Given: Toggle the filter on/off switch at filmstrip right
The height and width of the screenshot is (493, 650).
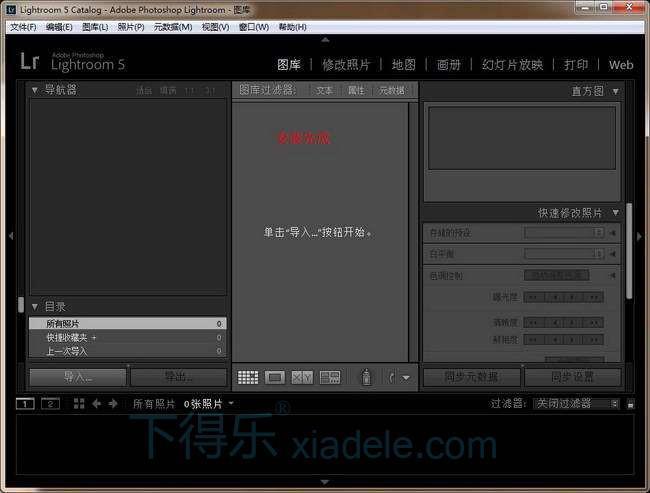Looking at the screenshot, I should coord(631,404).
